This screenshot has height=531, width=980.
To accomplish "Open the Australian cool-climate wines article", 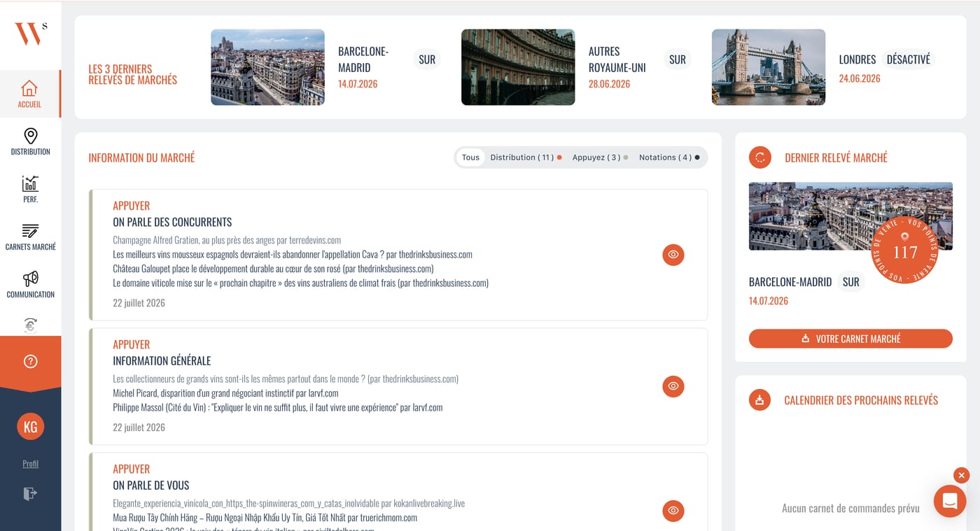I will click(x=300, y=283).
